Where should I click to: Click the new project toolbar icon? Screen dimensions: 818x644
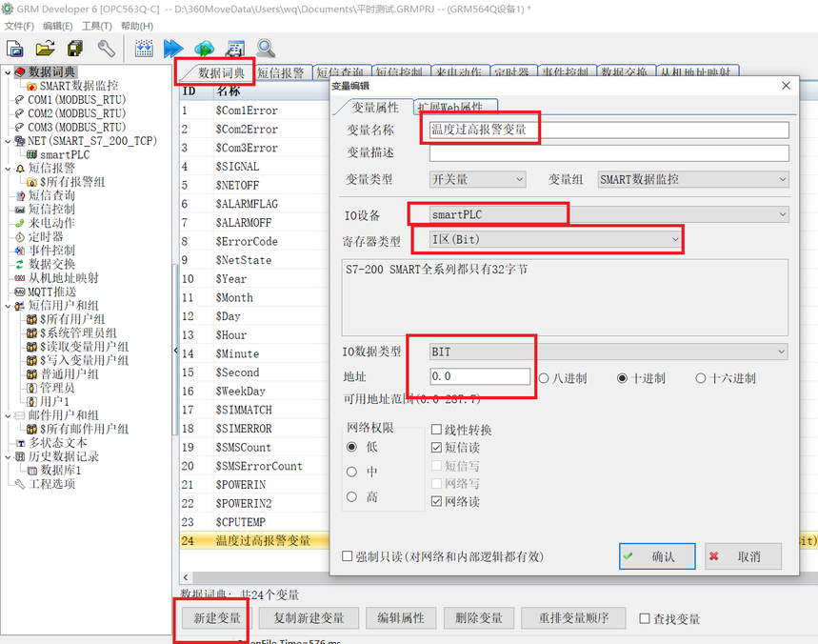15,49
